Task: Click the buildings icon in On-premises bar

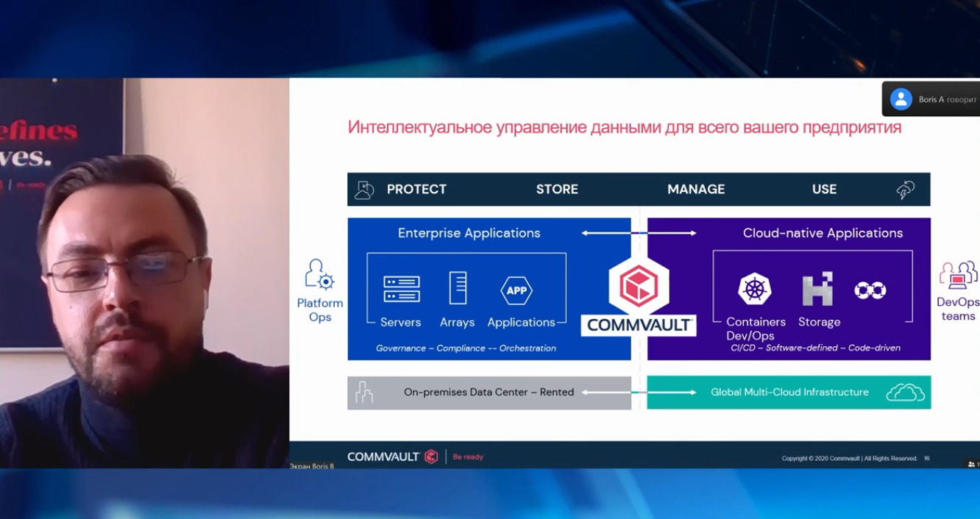Action: pos(364,393)
